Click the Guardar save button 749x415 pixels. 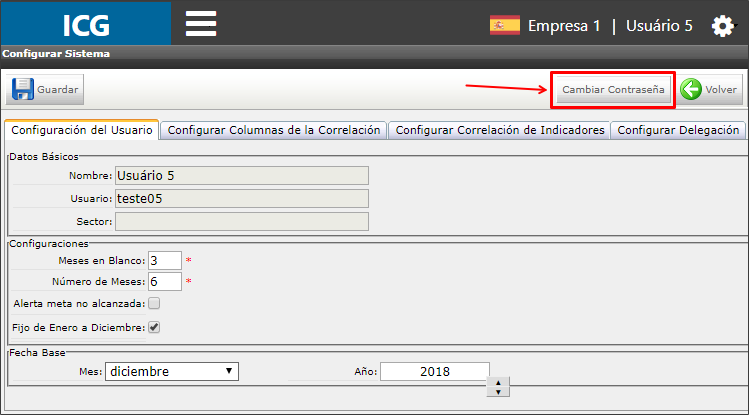pyautogui.click(x=45, y=89)
